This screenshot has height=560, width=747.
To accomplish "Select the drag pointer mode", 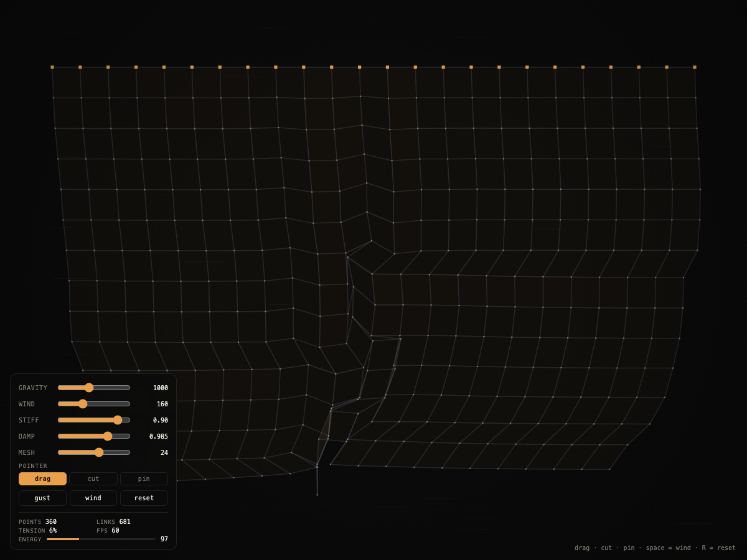I will [x=42, y=478].
